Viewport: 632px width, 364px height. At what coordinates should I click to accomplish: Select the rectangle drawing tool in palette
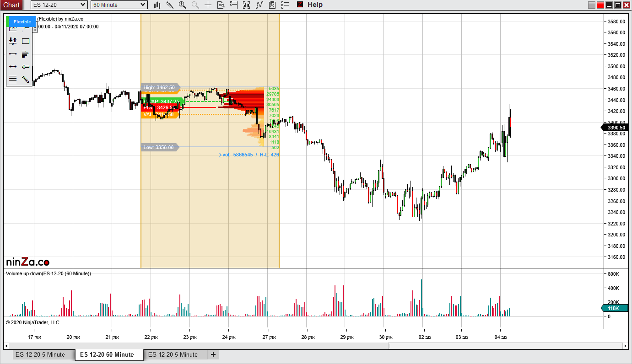[x=26, y=41]
